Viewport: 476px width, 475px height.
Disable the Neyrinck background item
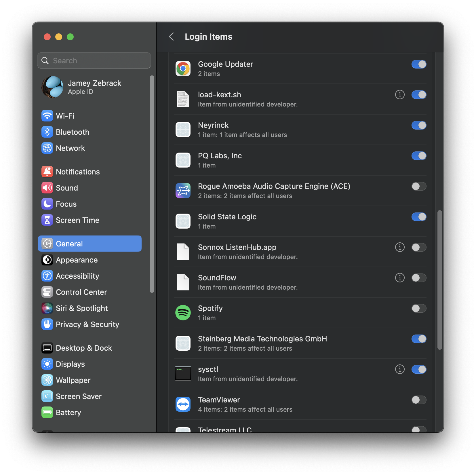419,125
